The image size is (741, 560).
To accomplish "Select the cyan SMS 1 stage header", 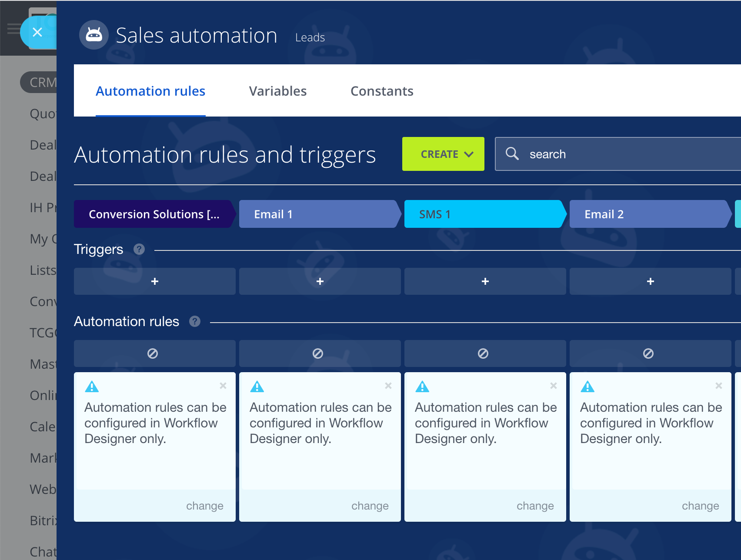I will click(483, 214).
